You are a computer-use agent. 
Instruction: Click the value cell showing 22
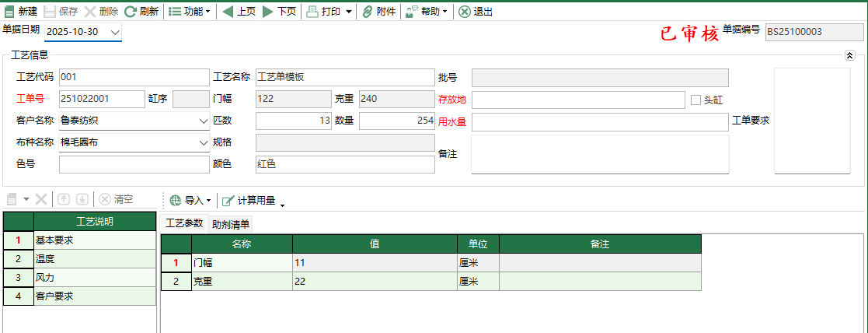[x=375, y=282]
